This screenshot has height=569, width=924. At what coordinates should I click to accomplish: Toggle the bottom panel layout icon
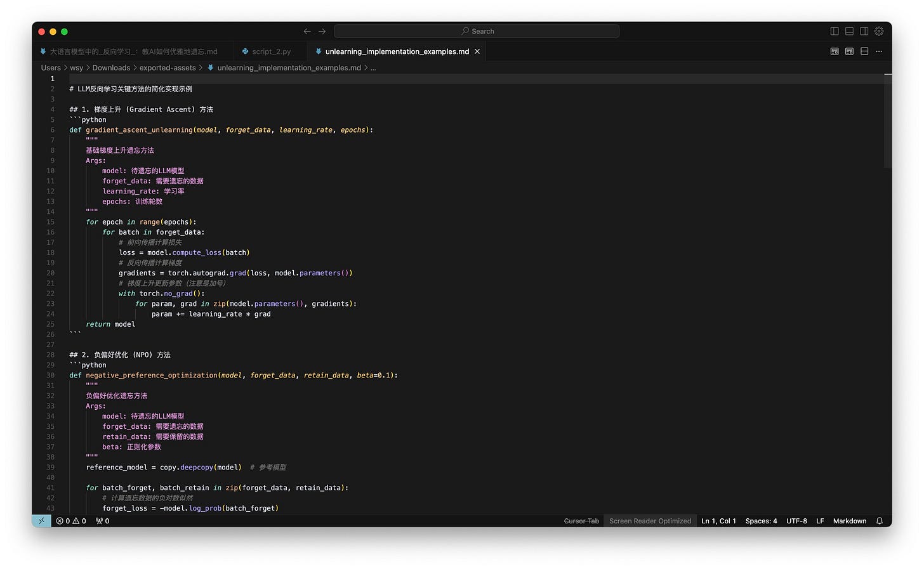click(x=849, y=31)
